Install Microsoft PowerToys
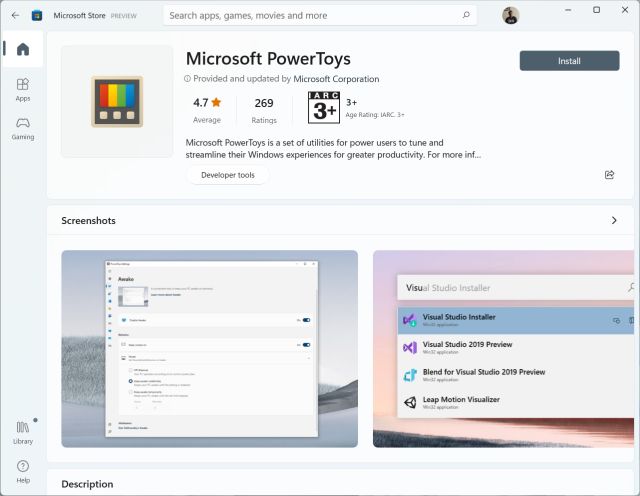640x496 pixels. click(569, 61)
